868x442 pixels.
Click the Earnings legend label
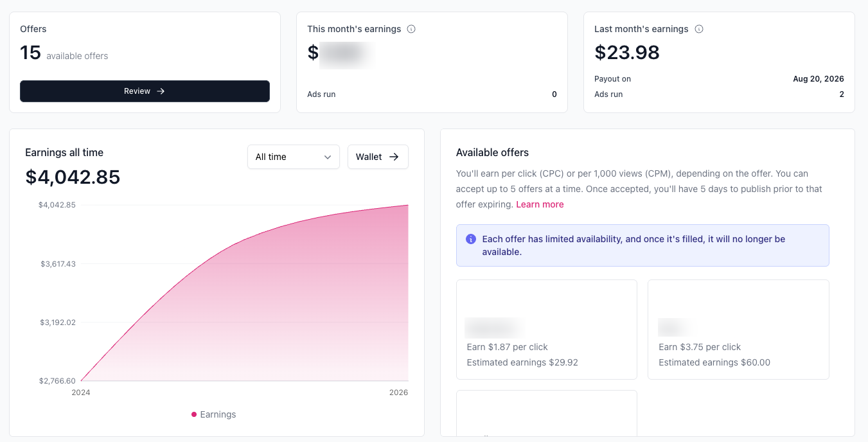tap(218, 414)
